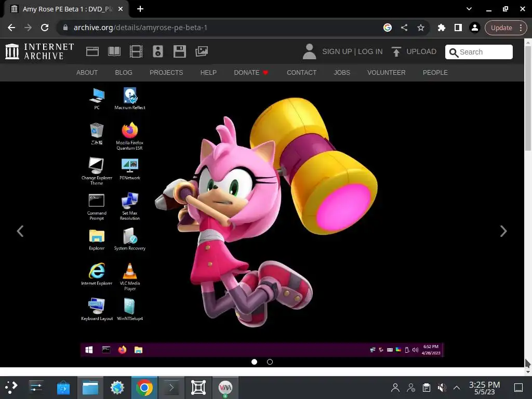The image size is (532, 399).
Task: Open the Images media icon
Action: coord(202,51)
